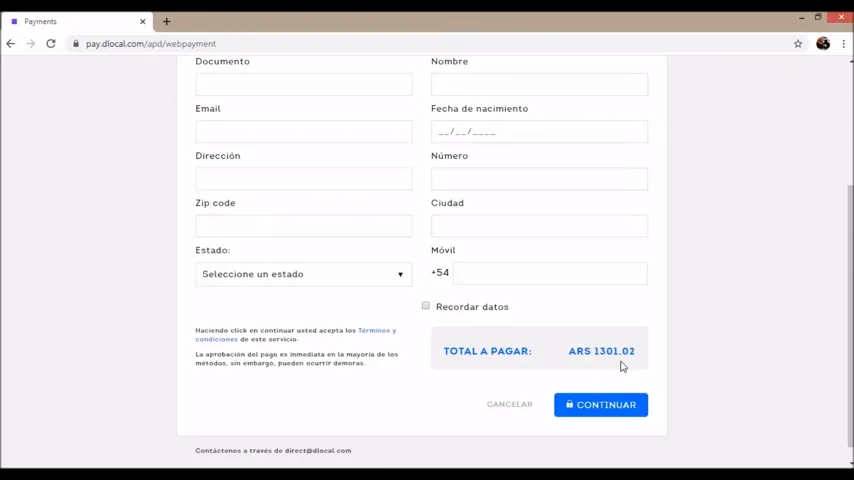
Task: Close the Payments tab
Action: tap(143, 22)
